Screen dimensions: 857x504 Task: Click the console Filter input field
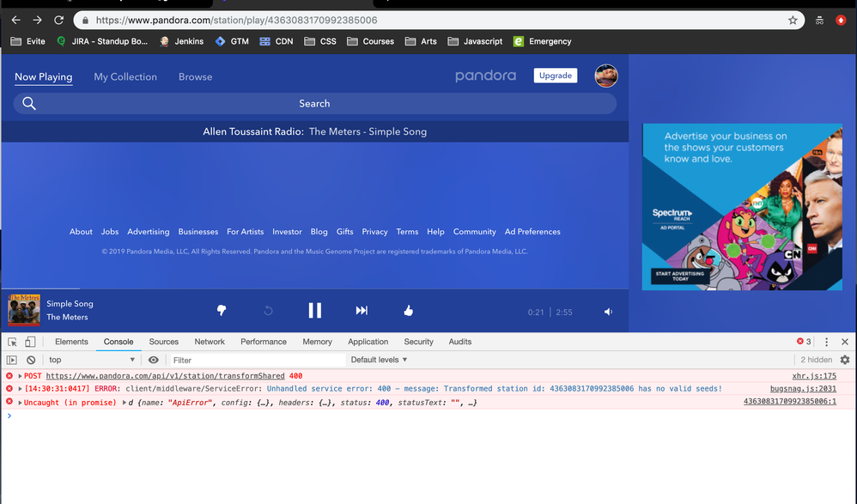[x=258, y=360]
